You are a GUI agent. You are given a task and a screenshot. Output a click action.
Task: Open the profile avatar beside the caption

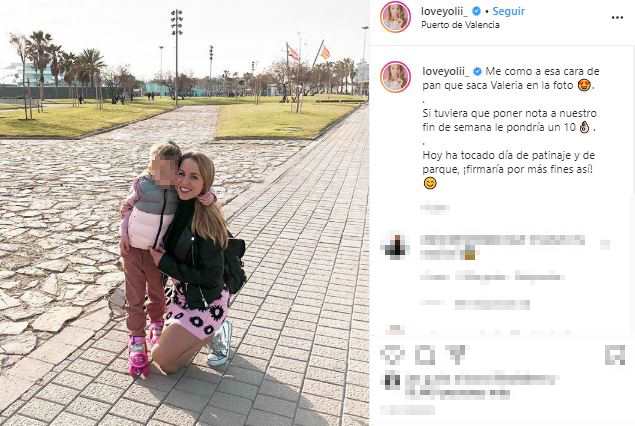click(x=395, y=77)
